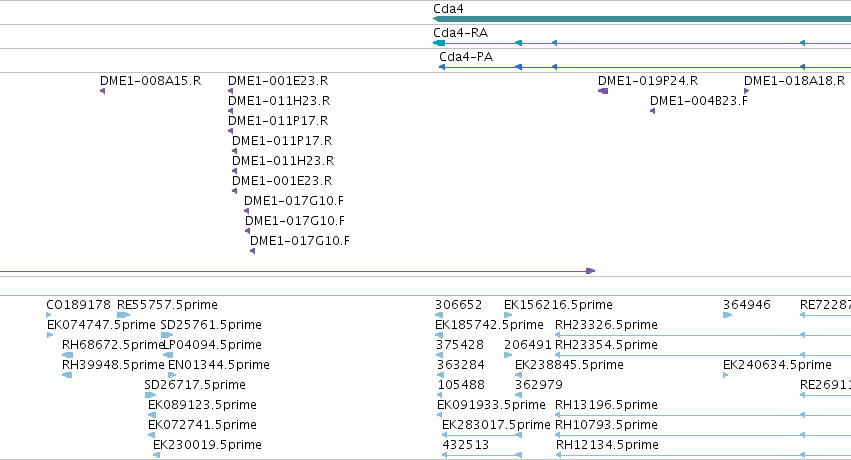Image resolution: width=851 pixels, height=460 pixels.
Task: Open the EK185742.5prime EST label
Action: coord(490,325)
